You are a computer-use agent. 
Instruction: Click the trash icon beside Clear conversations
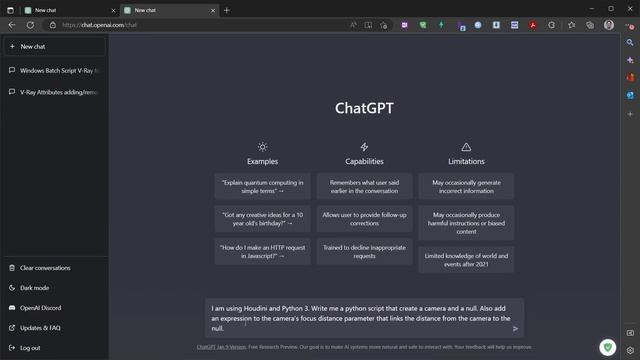12,268
